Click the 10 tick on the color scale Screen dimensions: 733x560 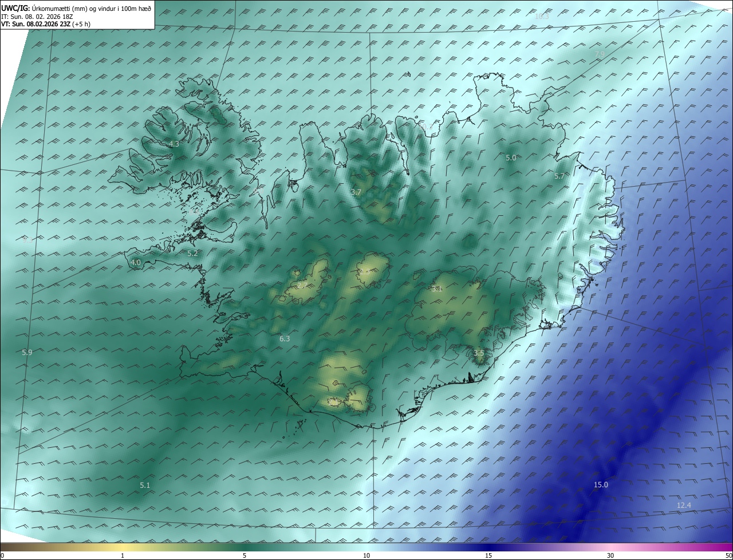[x=366, y=556]
